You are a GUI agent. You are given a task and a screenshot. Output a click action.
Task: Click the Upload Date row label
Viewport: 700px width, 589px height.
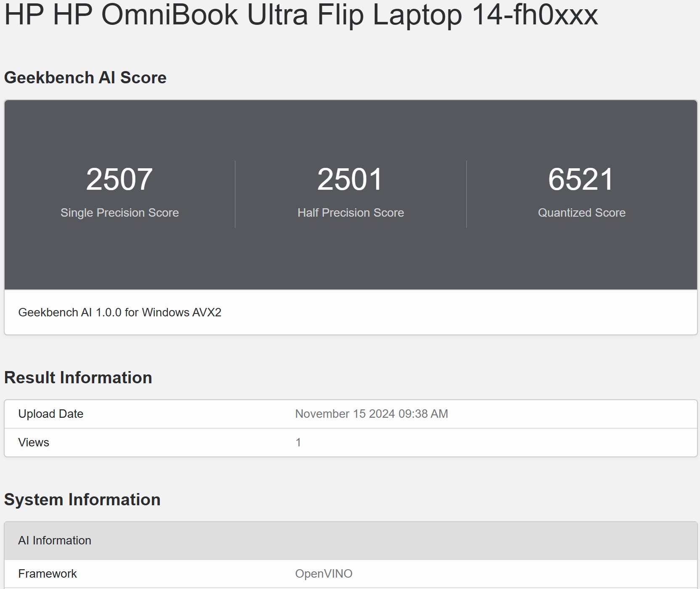click(51, 414)
